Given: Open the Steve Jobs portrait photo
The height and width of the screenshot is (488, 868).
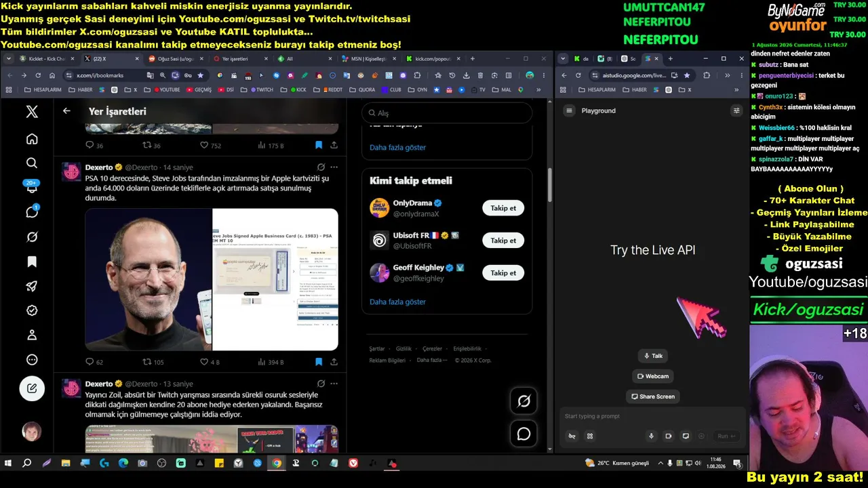Looking at the screenshot, I should 149,279.
